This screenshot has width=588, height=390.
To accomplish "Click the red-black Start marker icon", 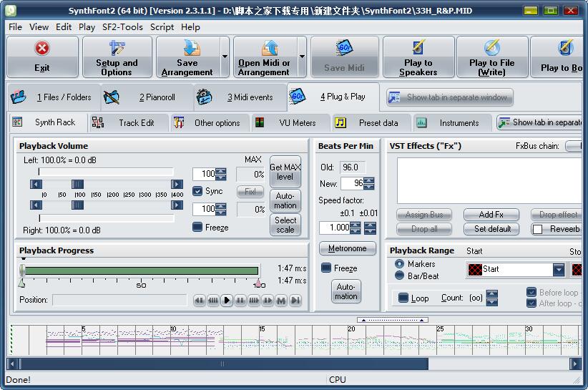I will tap(475, 269).
